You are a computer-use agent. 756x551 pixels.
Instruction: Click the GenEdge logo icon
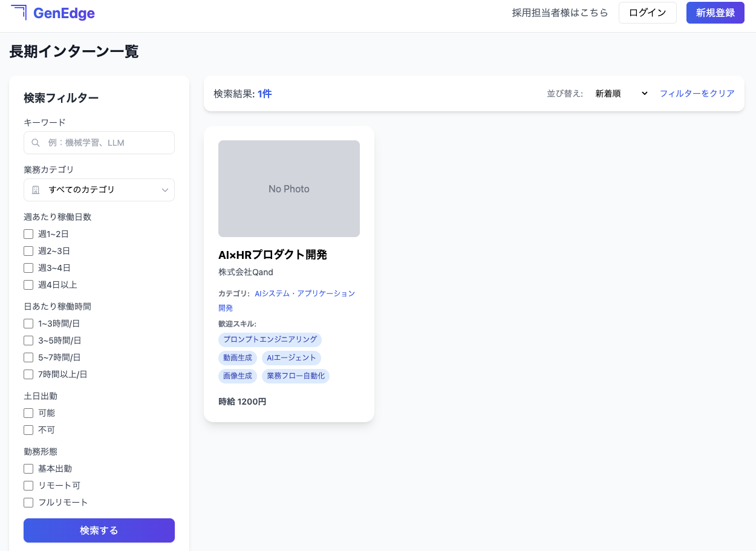pos(19,12)
